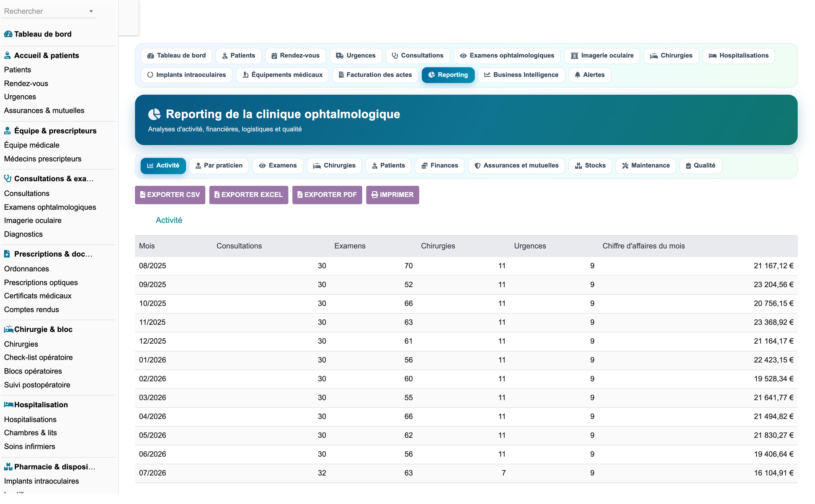Screen dimensions: 815x504
Task: Open the Rechercher dropdown arrow
Action: (91, 11)
